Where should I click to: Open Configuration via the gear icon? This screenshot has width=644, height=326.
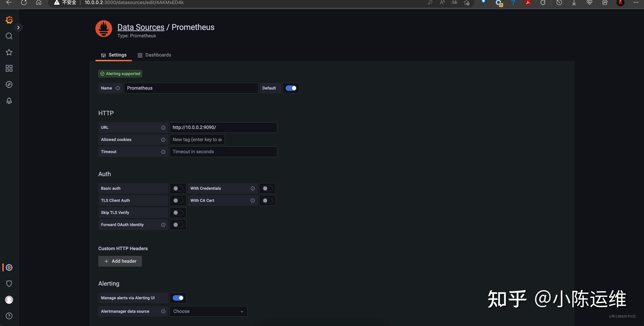[x=9, y=267]
